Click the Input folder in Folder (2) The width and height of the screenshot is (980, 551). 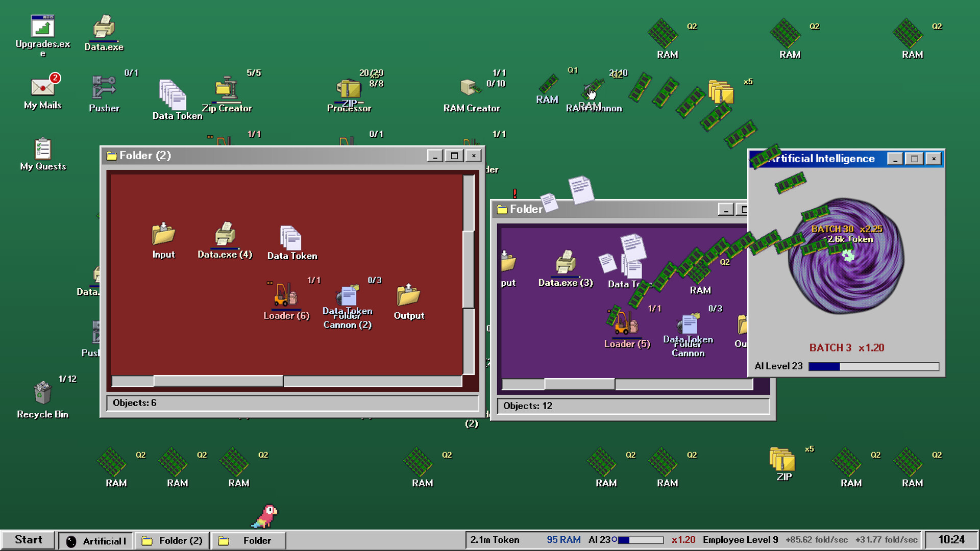tap(163, 234)
